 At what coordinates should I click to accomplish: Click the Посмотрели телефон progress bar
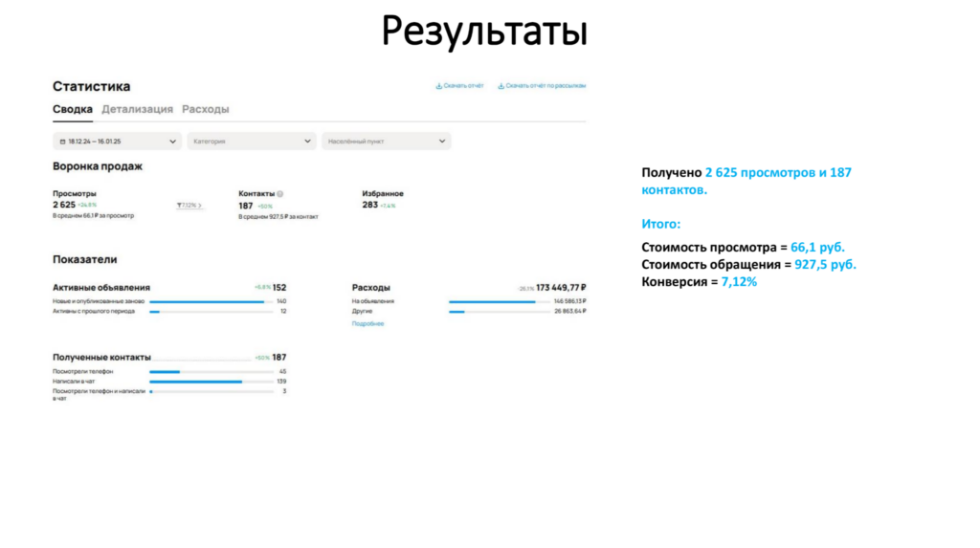pos(212,372)
